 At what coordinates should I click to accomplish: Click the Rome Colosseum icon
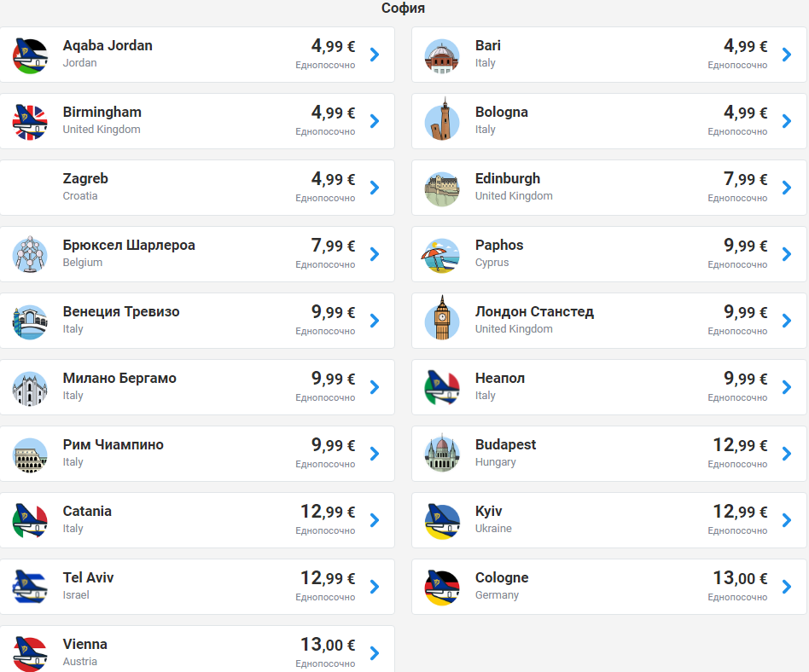(31, 455)
